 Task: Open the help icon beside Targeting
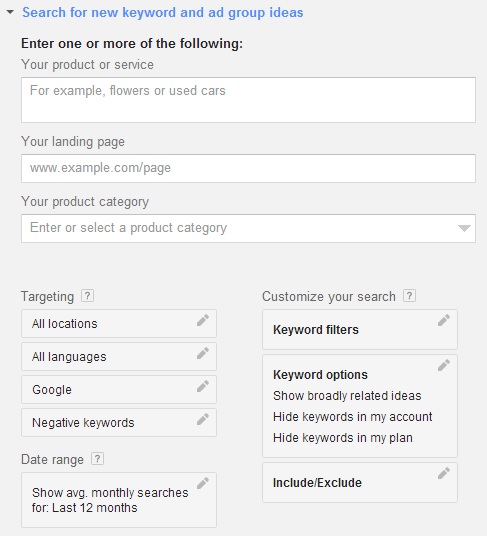tap(87, 296)
